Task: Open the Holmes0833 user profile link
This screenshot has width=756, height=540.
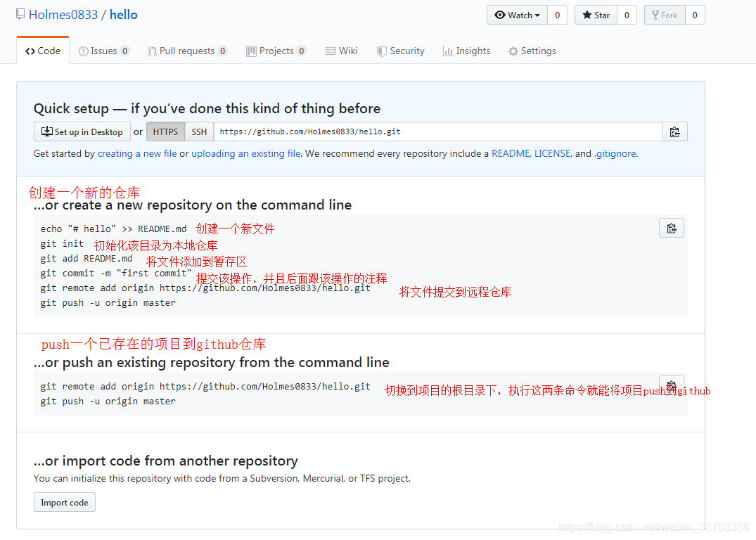Action: (x=63, y=15)
